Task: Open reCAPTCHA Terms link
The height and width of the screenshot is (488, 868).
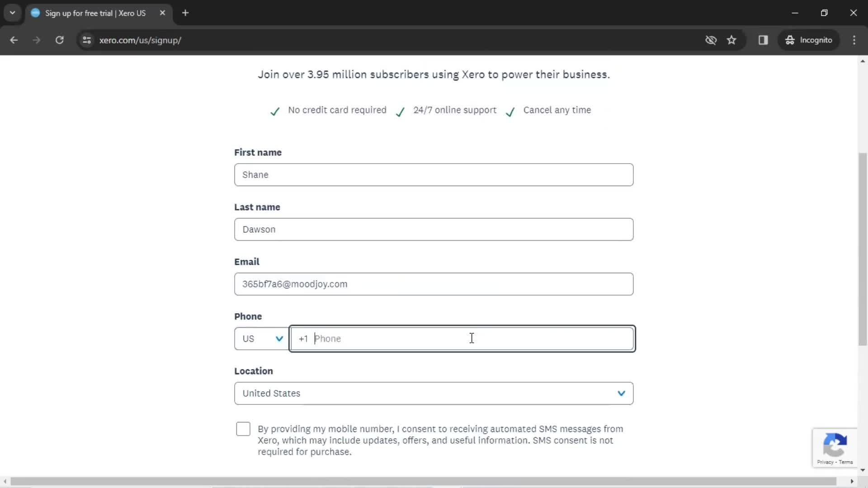Action: tap(846, 462)
